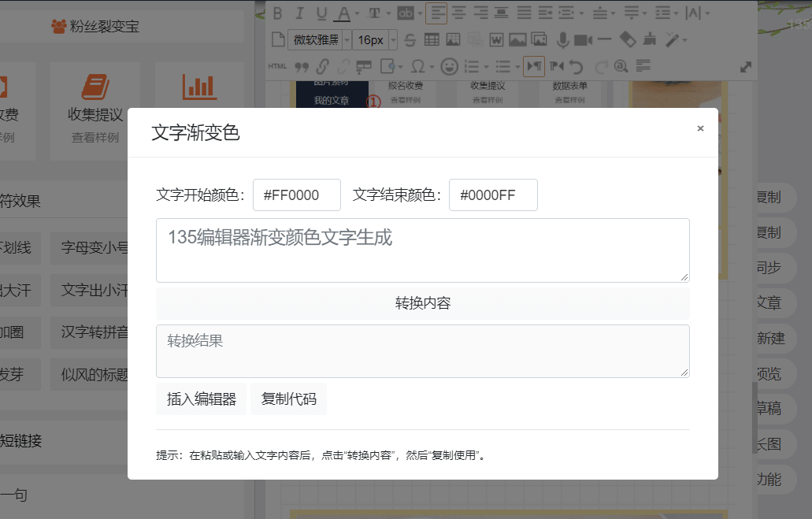This screenshot has height=519, width=812.
Task: Open the emoji picker icon
Action: [449, 66]
